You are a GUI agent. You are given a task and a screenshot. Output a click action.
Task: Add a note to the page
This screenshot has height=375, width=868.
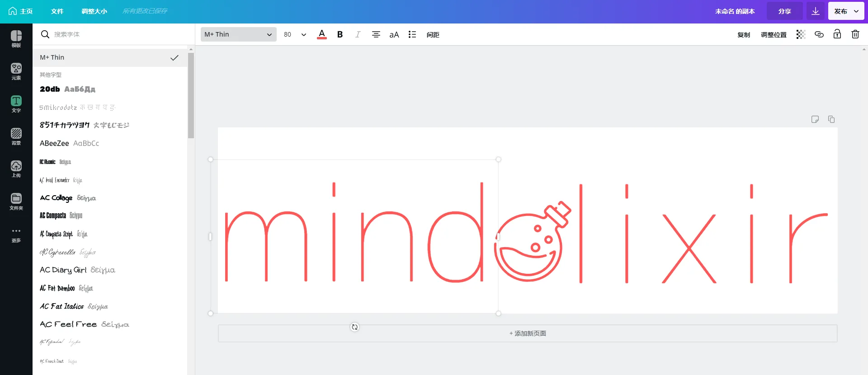(x=815, y=119)
